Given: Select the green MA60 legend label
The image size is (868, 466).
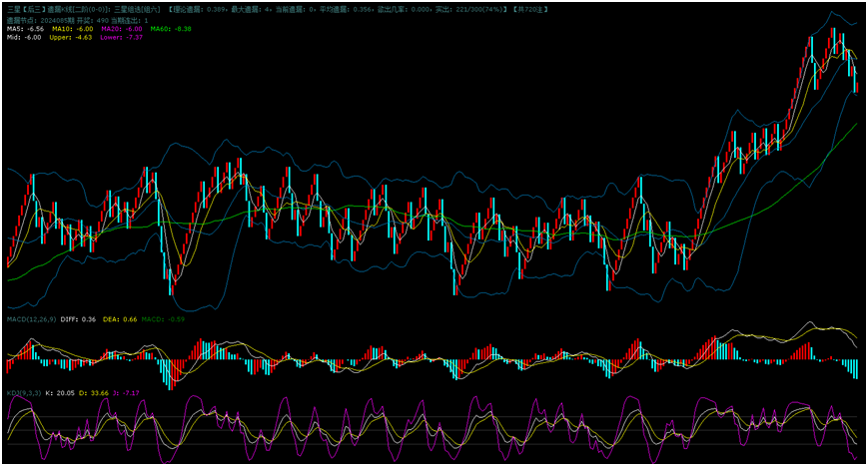Looking at the screenshot, I should [170, 29].
